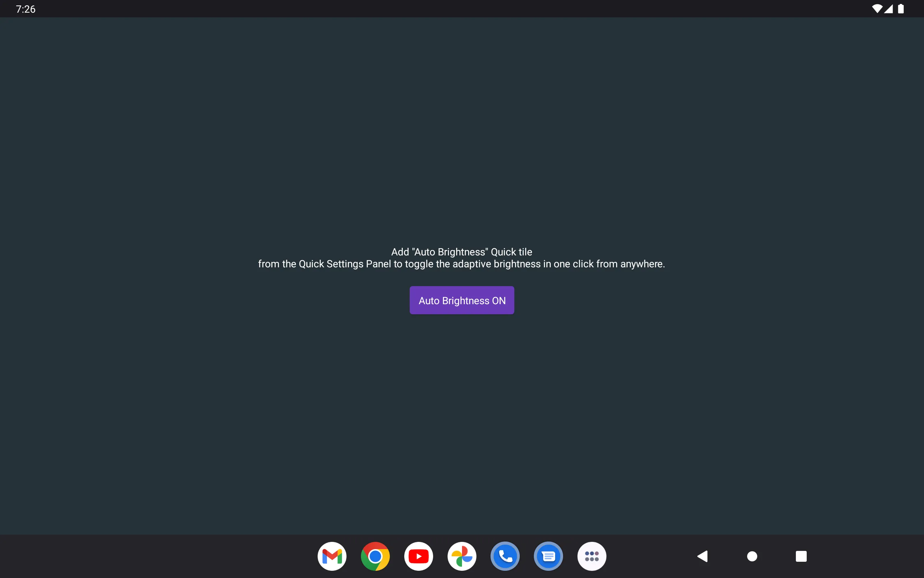Tap the 7:26 clock in status bar

[26, 9]
